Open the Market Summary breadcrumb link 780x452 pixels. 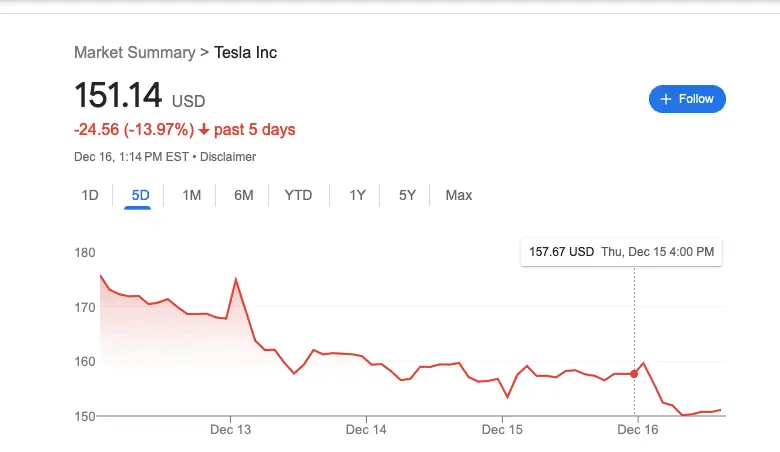click(x=135, y=52)
